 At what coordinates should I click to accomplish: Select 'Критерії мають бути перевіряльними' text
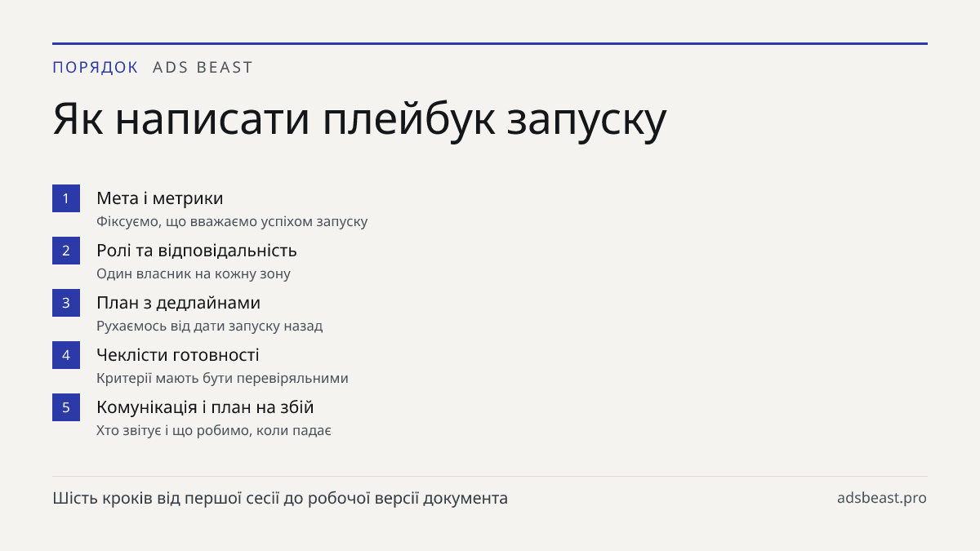223,379
